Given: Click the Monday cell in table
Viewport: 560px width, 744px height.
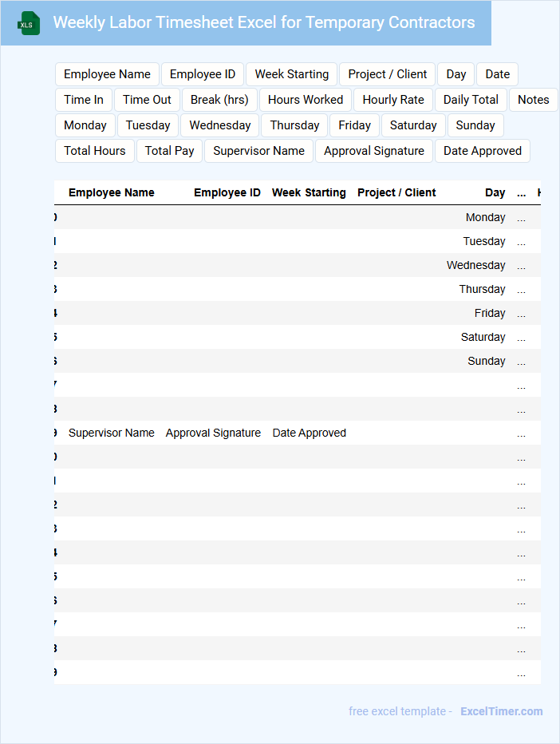Looking at the screenshot, I should 485,217.
